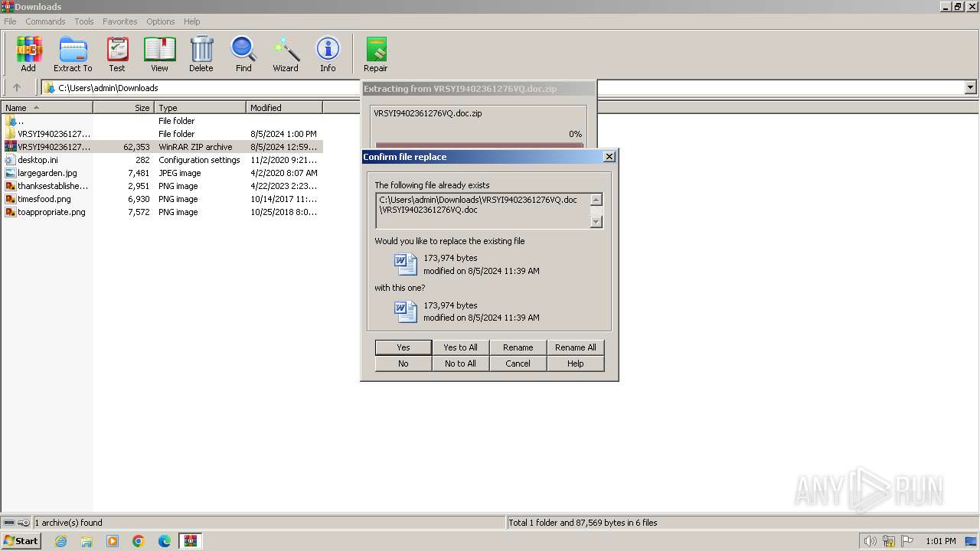The width and height of the screenshot is (980, 551).
Task: Sort files by Type column
Action: pos(201,108)
